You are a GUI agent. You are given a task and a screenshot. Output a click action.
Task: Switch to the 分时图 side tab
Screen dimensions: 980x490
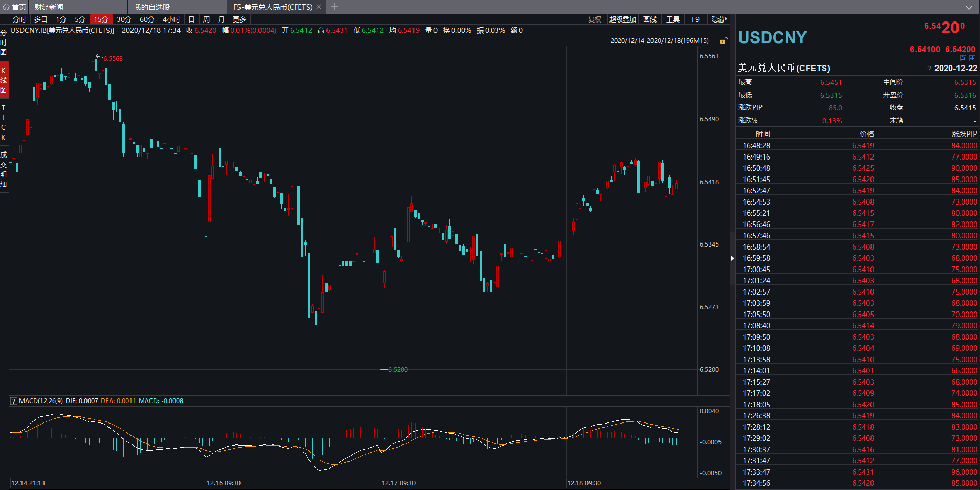(x=4, y=42)
